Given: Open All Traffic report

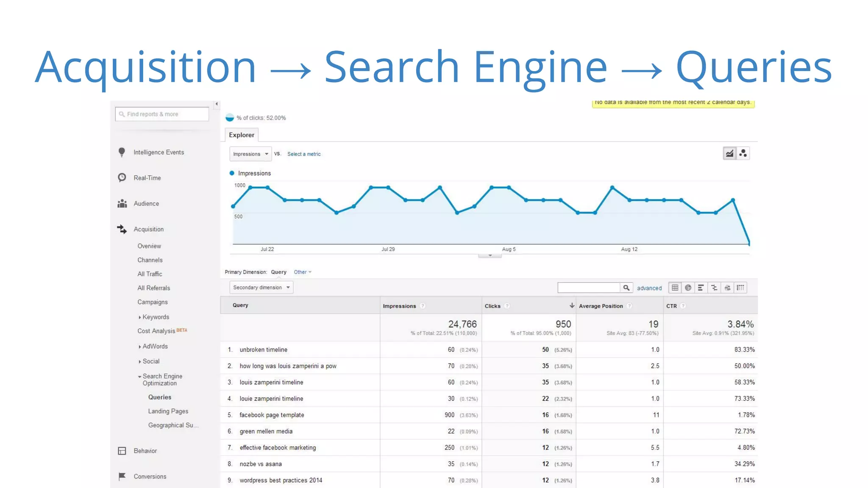Looking at the screenshot, I should (x=150, y=274).
